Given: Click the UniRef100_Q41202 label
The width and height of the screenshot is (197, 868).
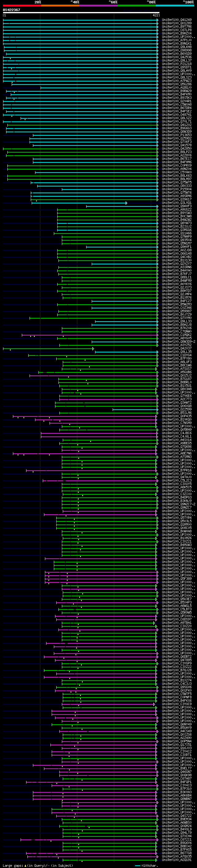Looking at the screenshot, I should [x=177, y=125].
